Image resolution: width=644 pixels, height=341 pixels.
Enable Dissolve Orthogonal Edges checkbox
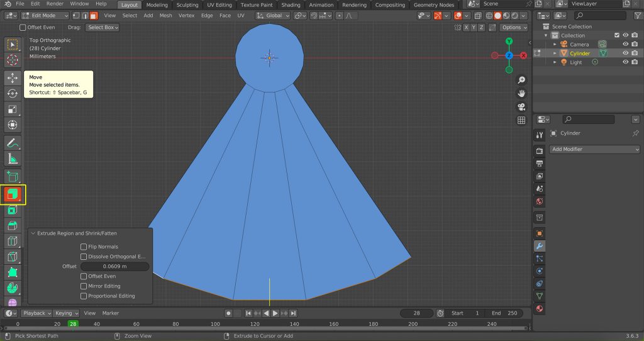point(84,256)
